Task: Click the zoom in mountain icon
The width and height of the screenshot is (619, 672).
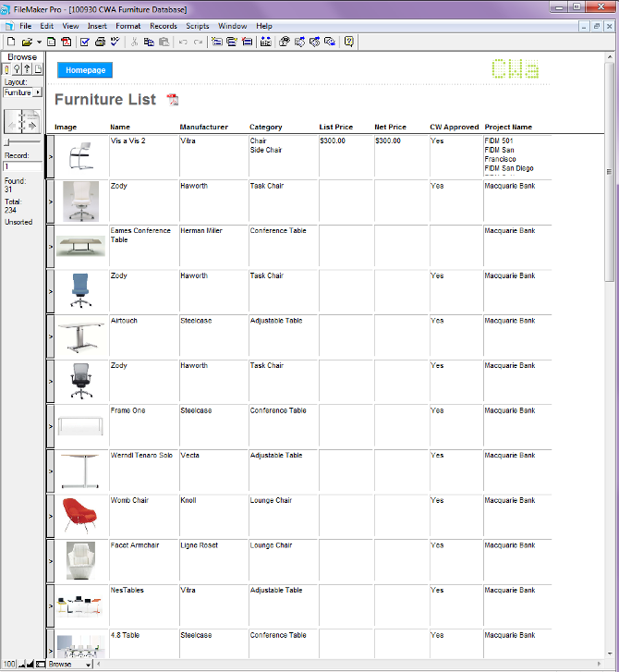Action: pos(30,665)
